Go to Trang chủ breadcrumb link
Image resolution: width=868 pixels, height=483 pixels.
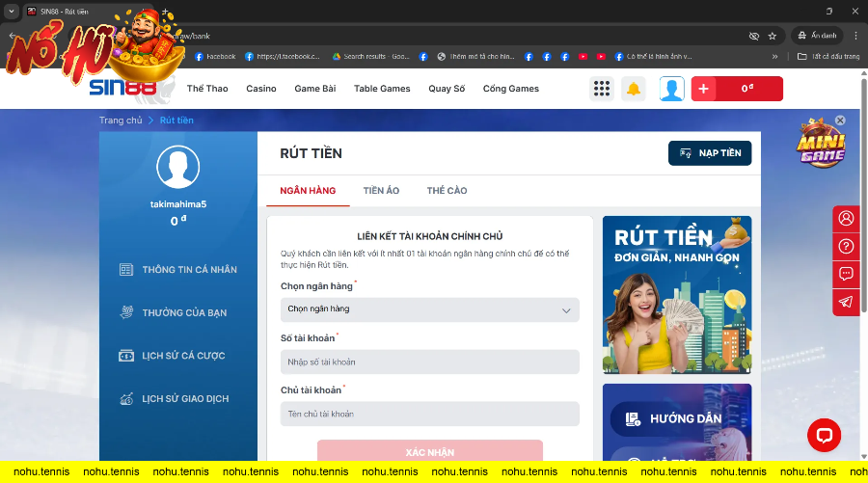(120, 121)
